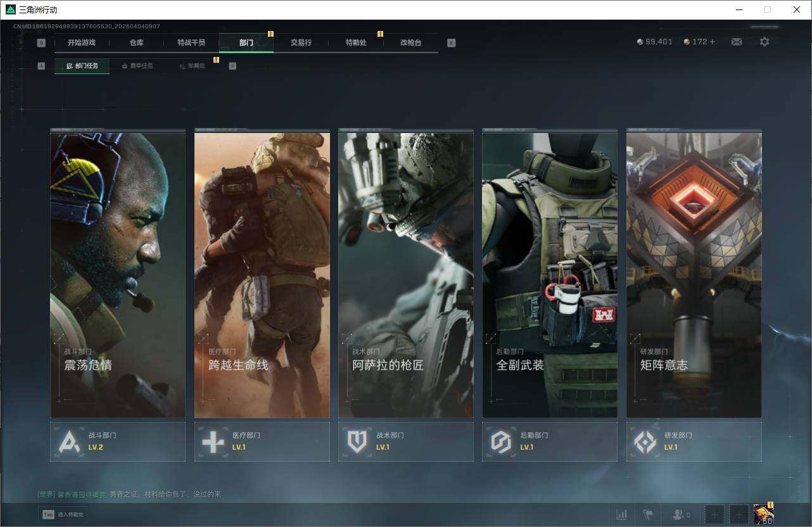Open the 矩阵意志 mission card
This screenshot has height=527, width=812.
click(694, 275)
